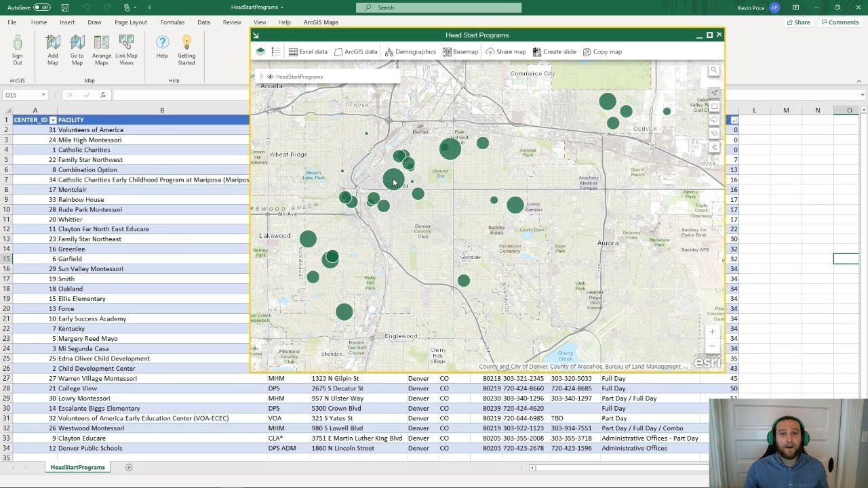
Task: Switch to the Page Layout tab
Action: (x=131, y=22)
